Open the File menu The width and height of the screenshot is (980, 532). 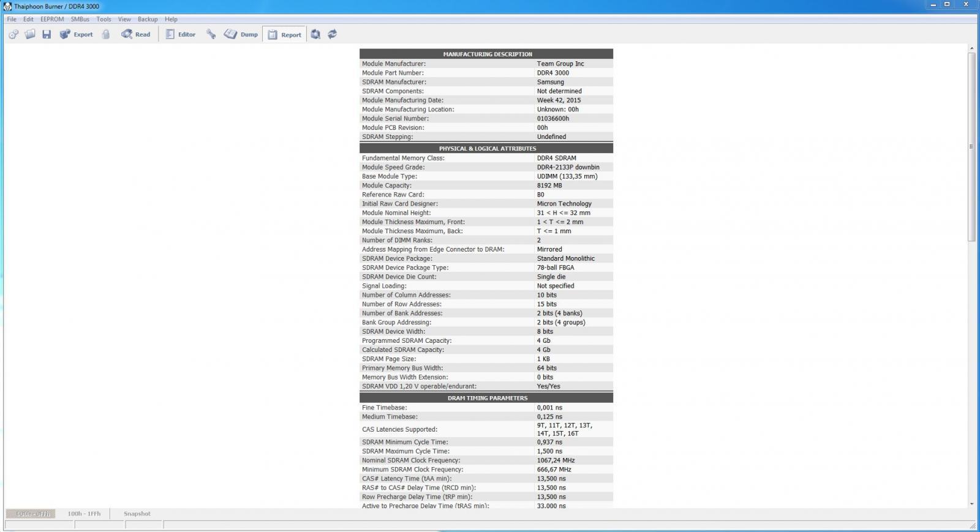[x=12, y=19]
